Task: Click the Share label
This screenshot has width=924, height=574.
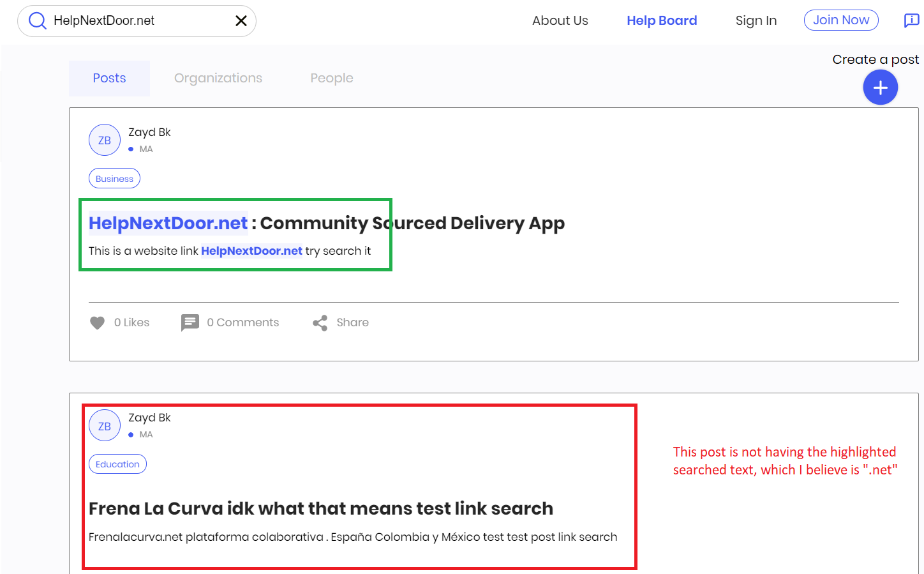Action: (353, 322)
